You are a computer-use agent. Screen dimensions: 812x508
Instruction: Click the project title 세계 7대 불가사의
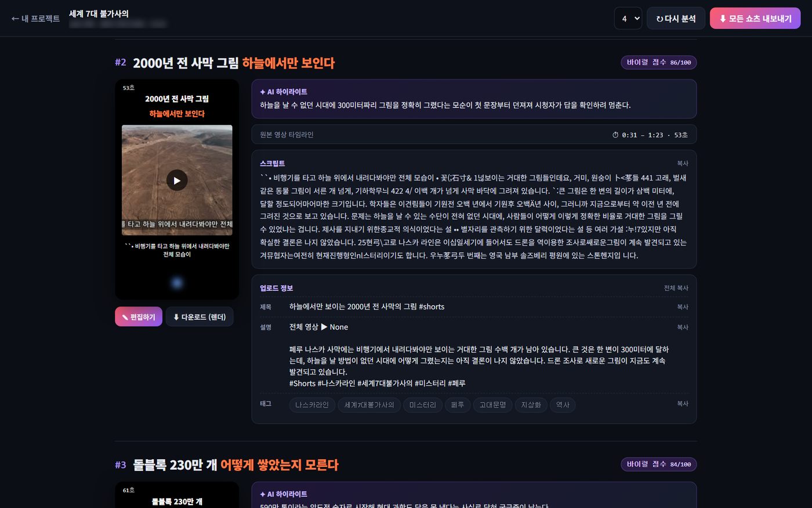coord(99,13)
